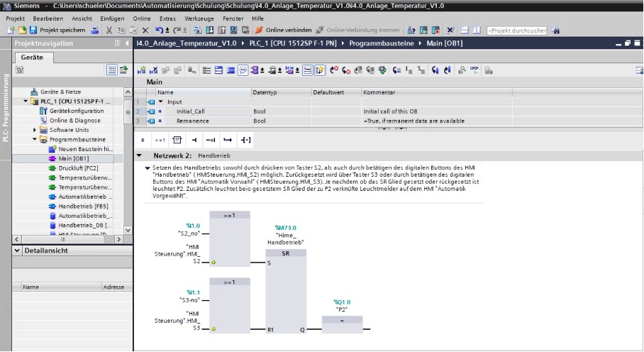Click Projekt speichern button
Viewport: 644px width, 352px height.
tap(64, 31)
